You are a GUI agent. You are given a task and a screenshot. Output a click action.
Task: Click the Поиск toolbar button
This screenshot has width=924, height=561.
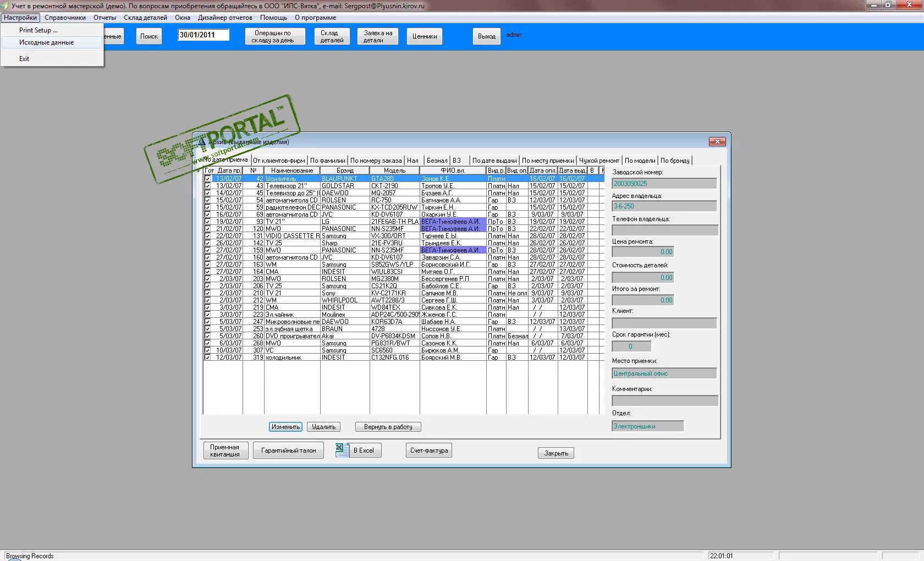pos(149,36)
